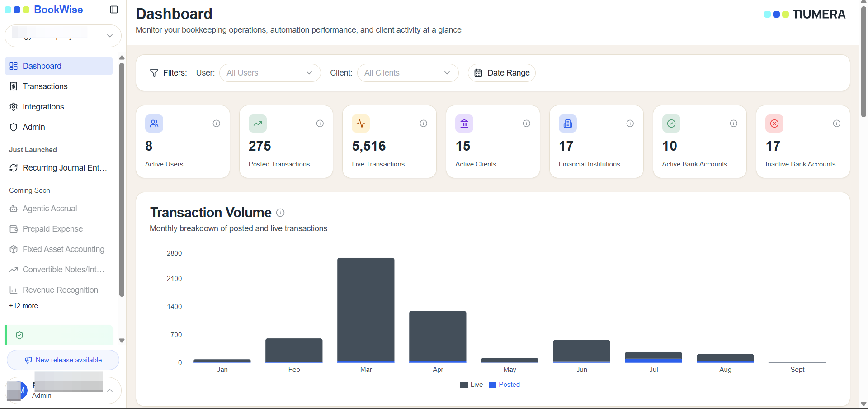Click the Fixed Asset box icon
Viewport: 868px width, 409px height.
pyautogui.click(x=14, y=249)
